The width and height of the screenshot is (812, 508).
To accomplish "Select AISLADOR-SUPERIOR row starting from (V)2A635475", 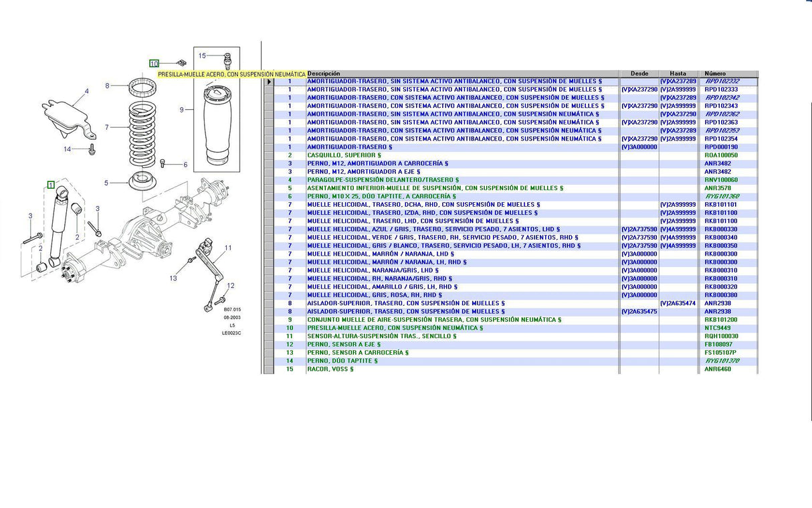I will click(x=511, y=311).
